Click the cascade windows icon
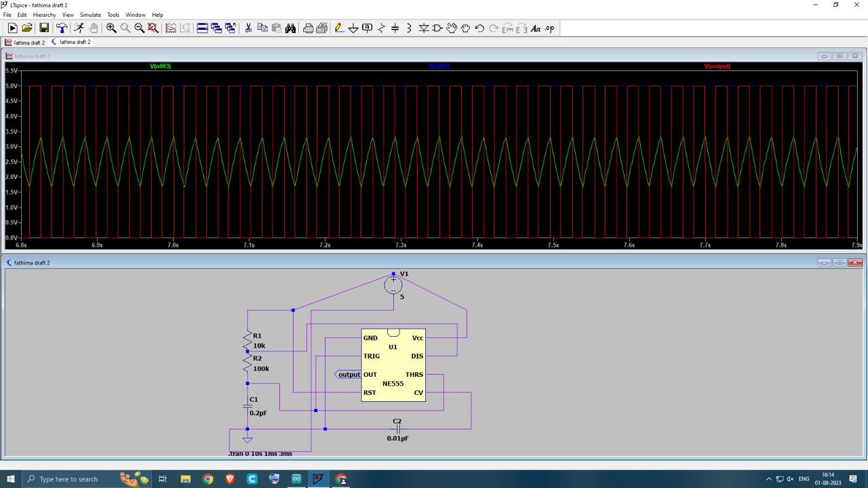The width and height of the screenshot is (868, 488). coord(216,28)
